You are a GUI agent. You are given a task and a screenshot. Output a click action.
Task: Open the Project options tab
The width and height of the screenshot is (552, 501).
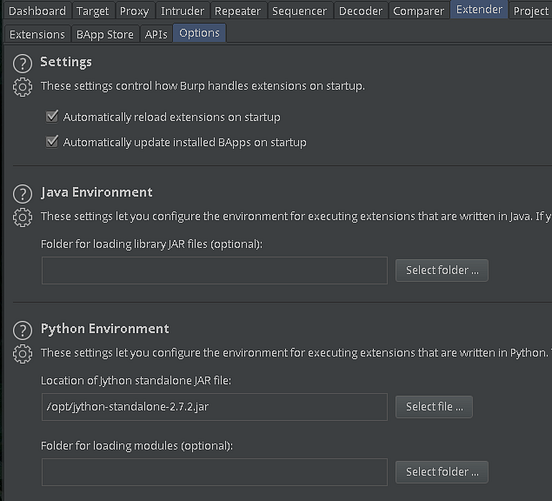point(531,11)
